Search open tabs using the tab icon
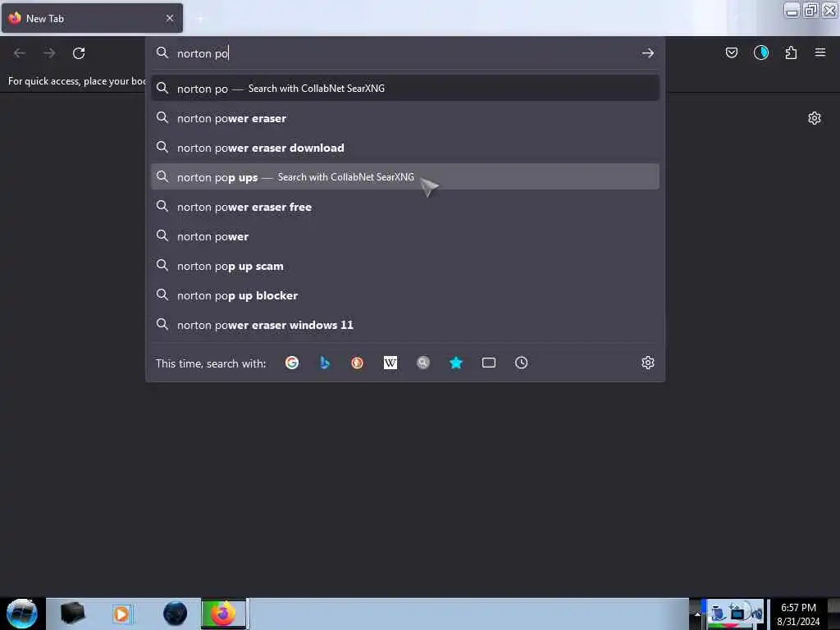 (489, 363)
